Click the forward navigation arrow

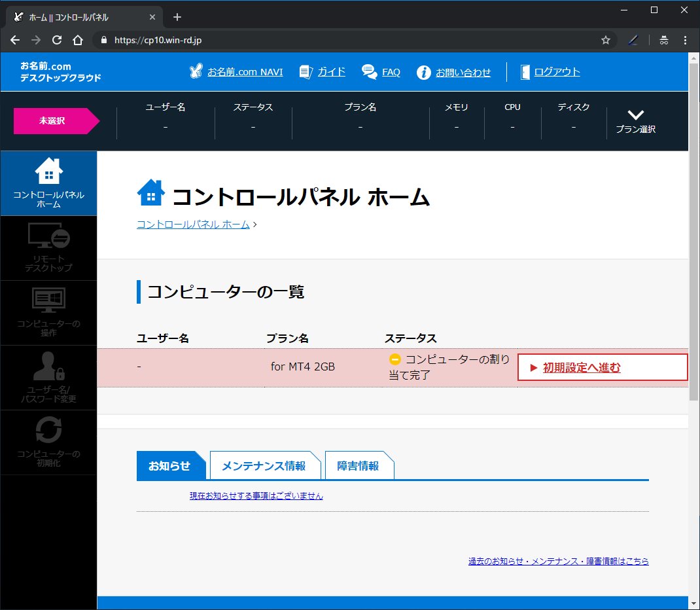tap(36, 40)
